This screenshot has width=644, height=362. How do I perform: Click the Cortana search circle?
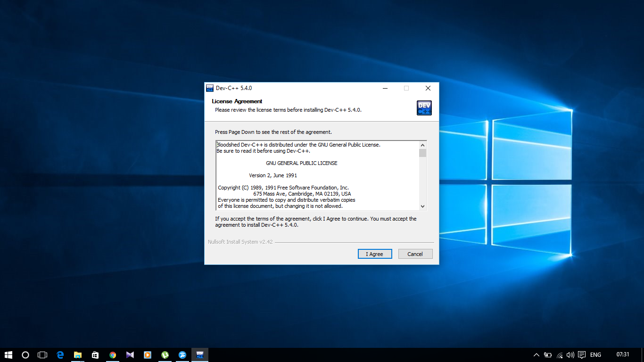coord(25,355)
